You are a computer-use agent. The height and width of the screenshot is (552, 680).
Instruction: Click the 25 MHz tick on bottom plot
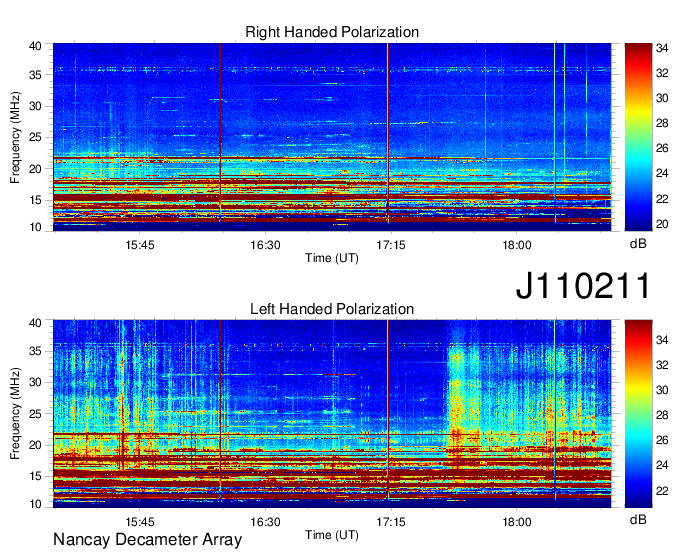[x=36, y=414]
